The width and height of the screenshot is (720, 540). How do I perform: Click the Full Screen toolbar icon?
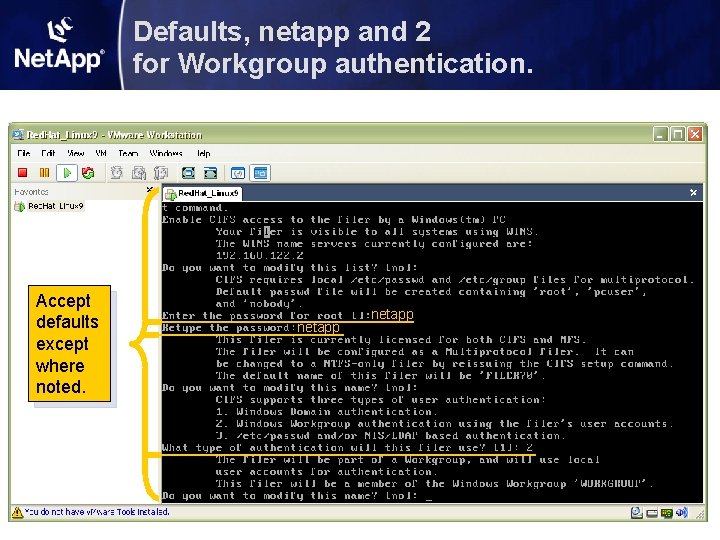pos(188,173)
